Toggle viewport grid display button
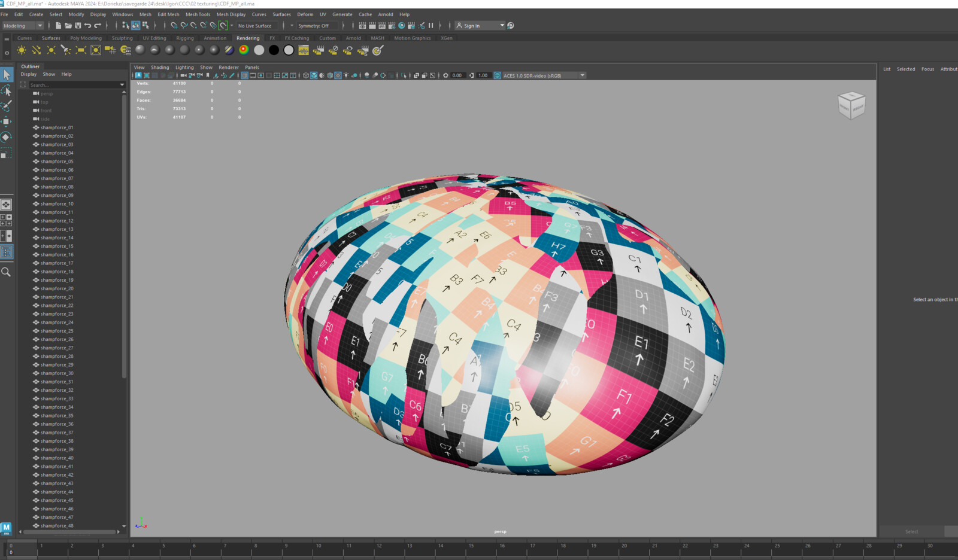The image size is (958, 560). click(244, 75)
